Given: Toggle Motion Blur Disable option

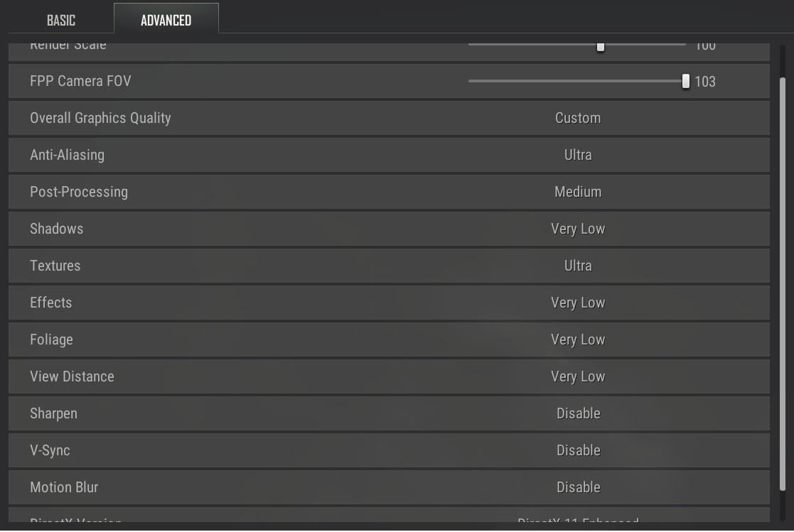Looking at the screenshot, I should 577,487.
